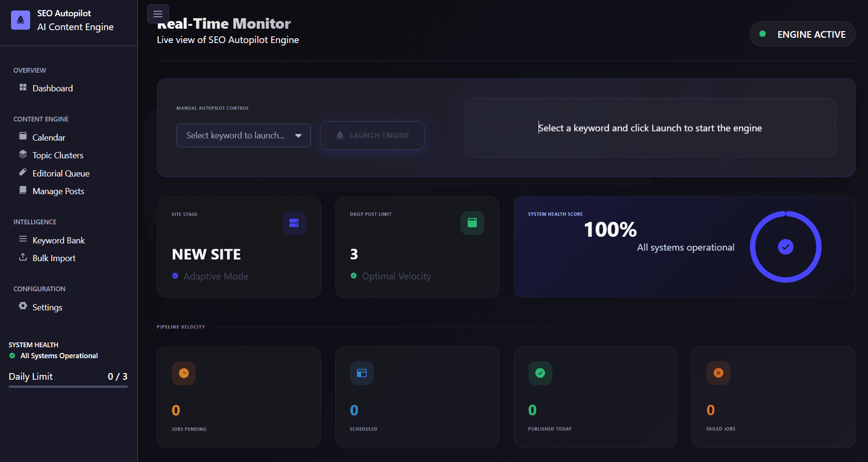Viewport: 868px width, 462px height.
Task: Click the Manual Autopilot Control label
Action: point(212,108)
